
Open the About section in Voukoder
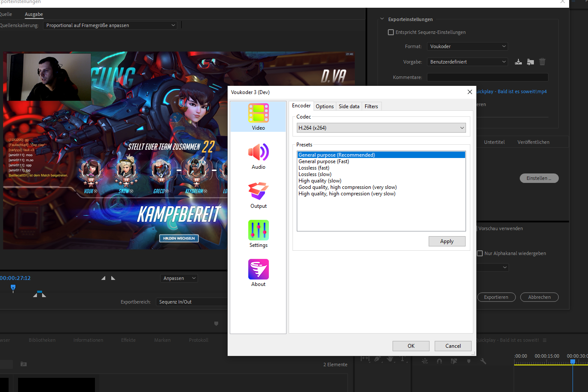(x=258, y=273)
